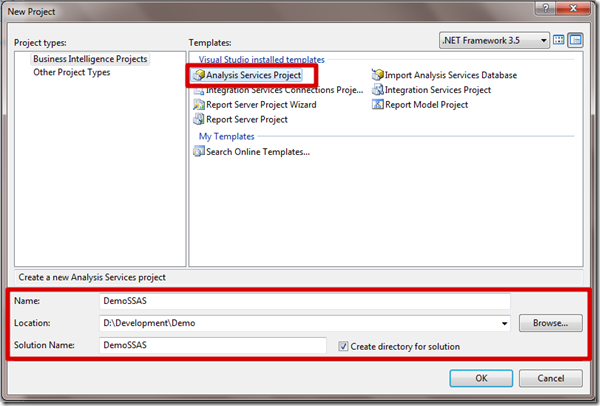The width and height of the screenshot is (600, 406).
Task: Select 'Import Analysis Services Database' label text
Action: tap(451, 75)
